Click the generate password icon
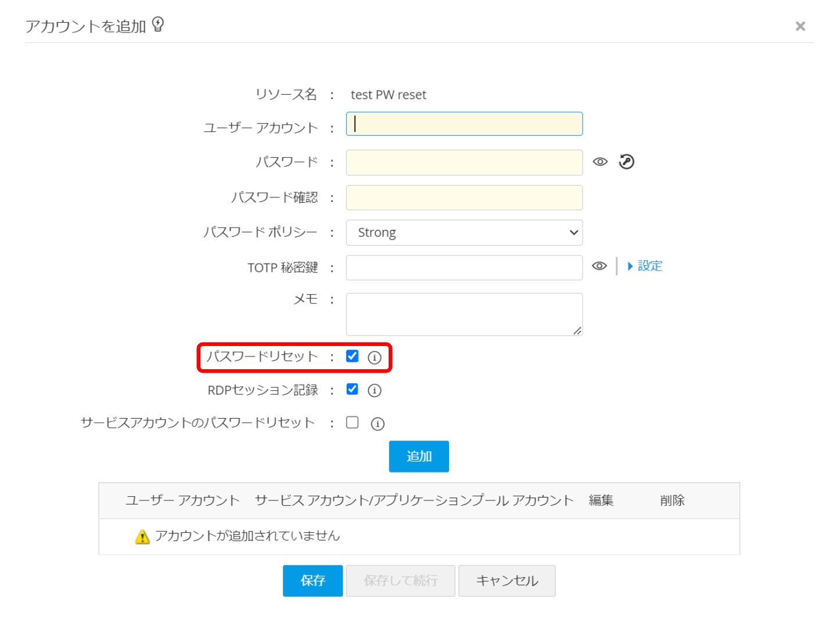This screenshot has width=840, height=627. 626,162
